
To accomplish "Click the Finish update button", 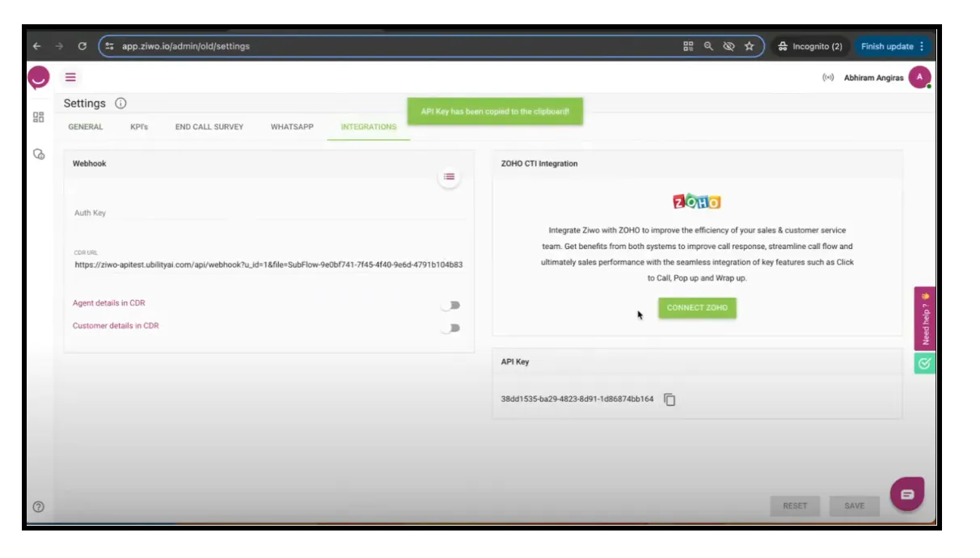I will pyautogui.click(x=893, y=46).
